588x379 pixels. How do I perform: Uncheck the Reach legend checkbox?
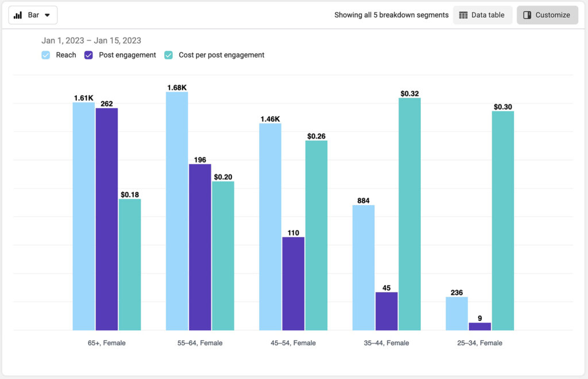coord(46,55)
